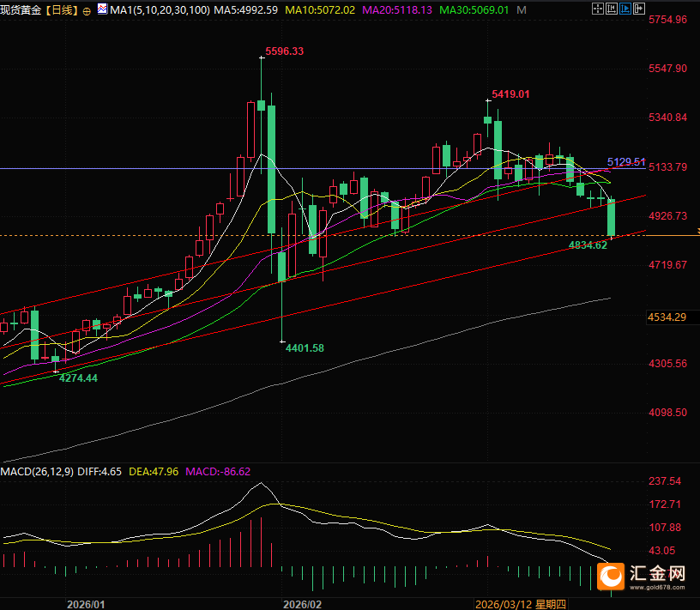Click the MA30:5069.01 value
This screenshot has width=700, height=610.
(474, 9)
